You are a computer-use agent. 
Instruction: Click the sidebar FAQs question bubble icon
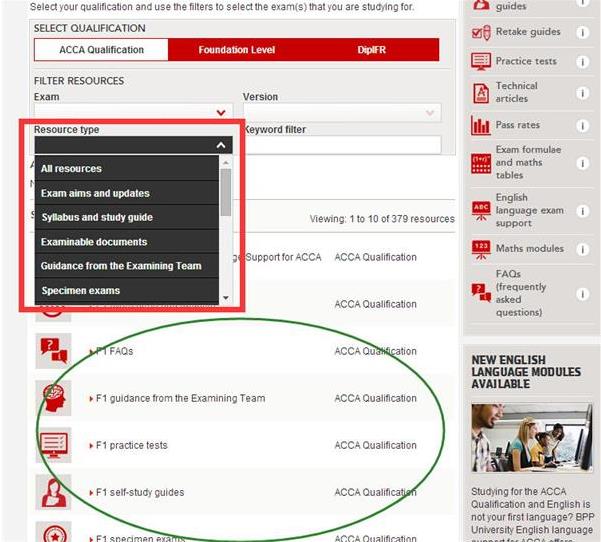(481, 293)
